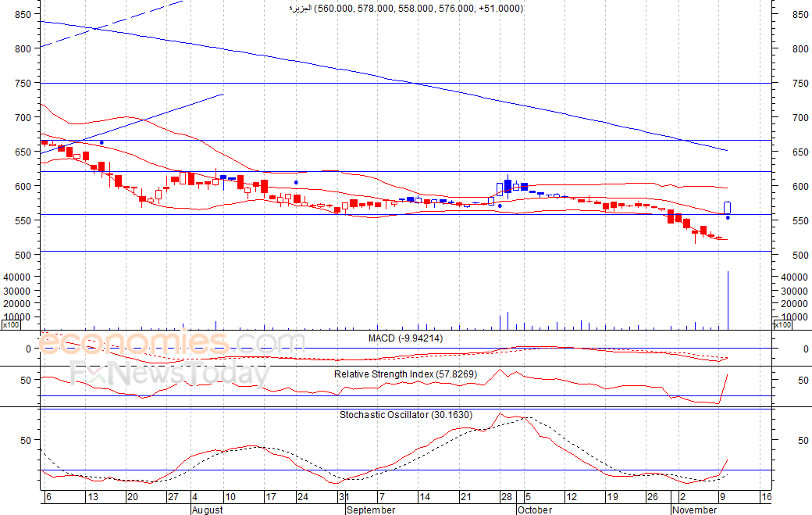Click date label 19 on the time axis
The image size is (812, 515).
point(613,497)
